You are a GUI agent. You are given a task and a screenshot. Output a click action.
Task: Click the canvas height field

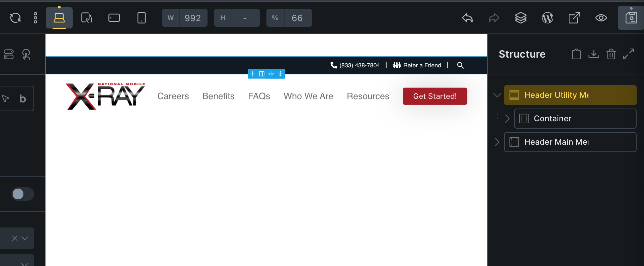pyautogui.click(x=237, y=18)
